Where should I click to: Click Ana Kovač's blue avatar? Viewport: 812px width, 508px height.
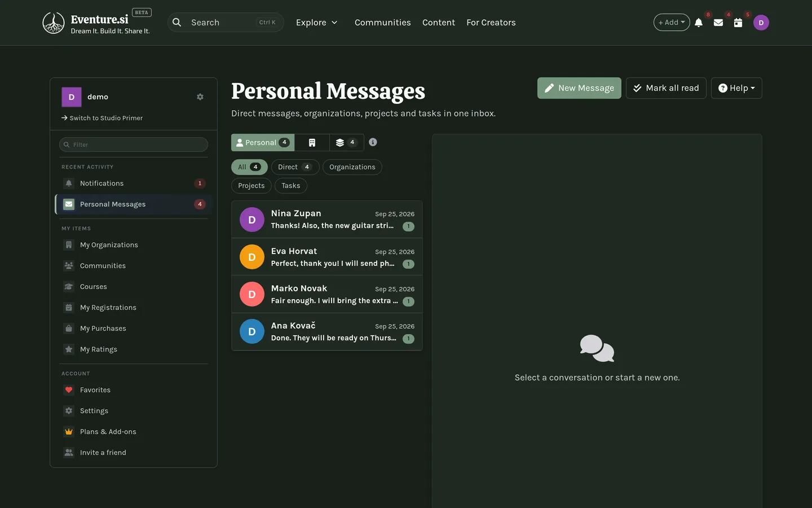(x=252, y=331)
